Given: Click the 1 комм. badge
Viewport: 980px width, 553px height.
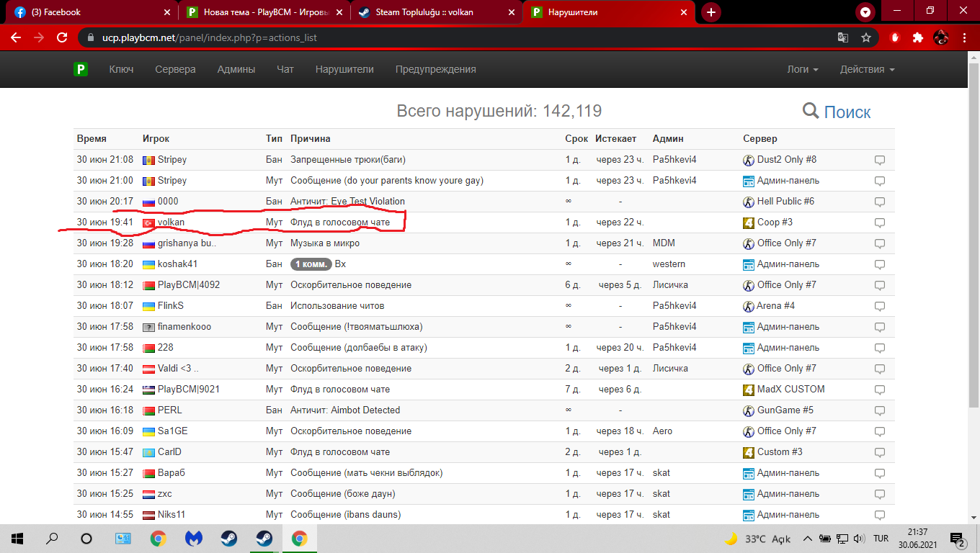Looking at the screenshot, I should (311, 264).
